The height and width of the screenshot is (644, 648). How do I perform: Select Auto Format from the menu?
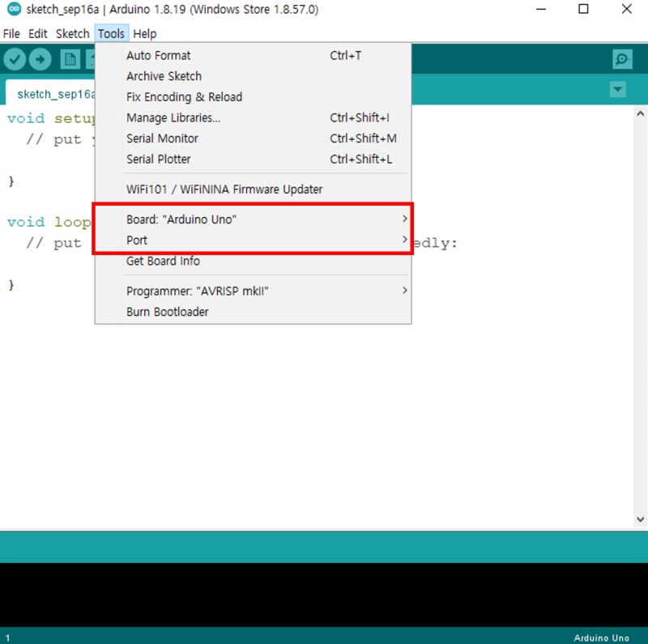coord(158,55)
